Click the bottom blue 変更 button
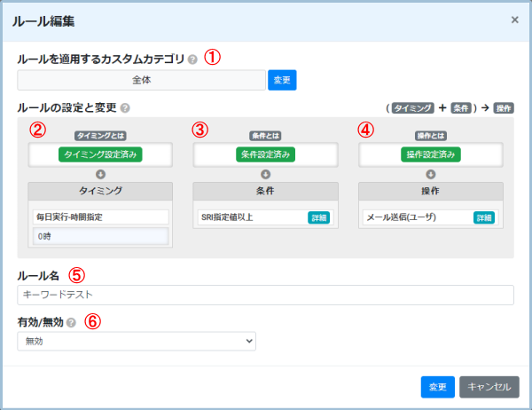Viewport: 532px width, 410px height. (x=438, y=387)
